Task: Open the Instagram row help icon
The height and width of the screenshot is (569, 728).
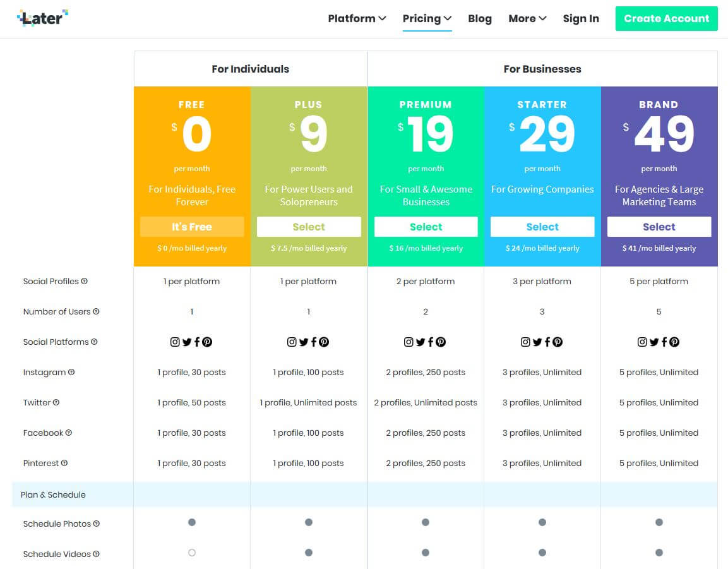Action: pos(71,372)
